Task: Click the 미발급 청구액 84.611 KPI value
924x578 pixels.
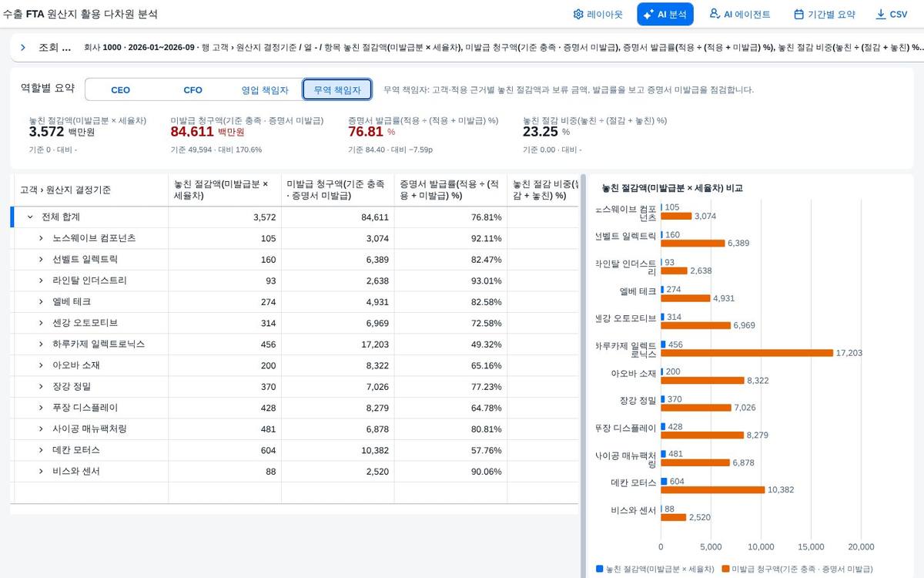Action: [x=192, y=132]
